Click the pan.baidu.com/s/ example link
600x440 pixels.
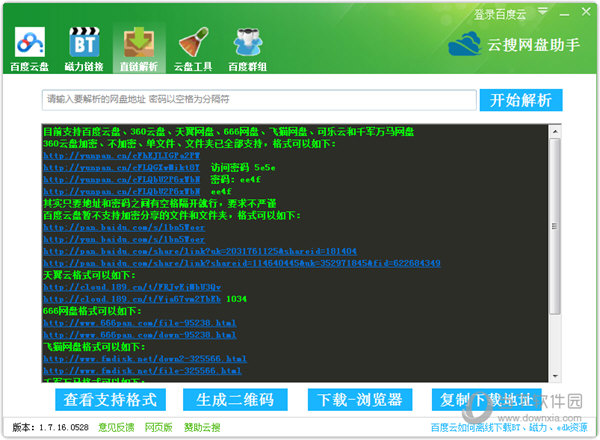tap(124, 227)
